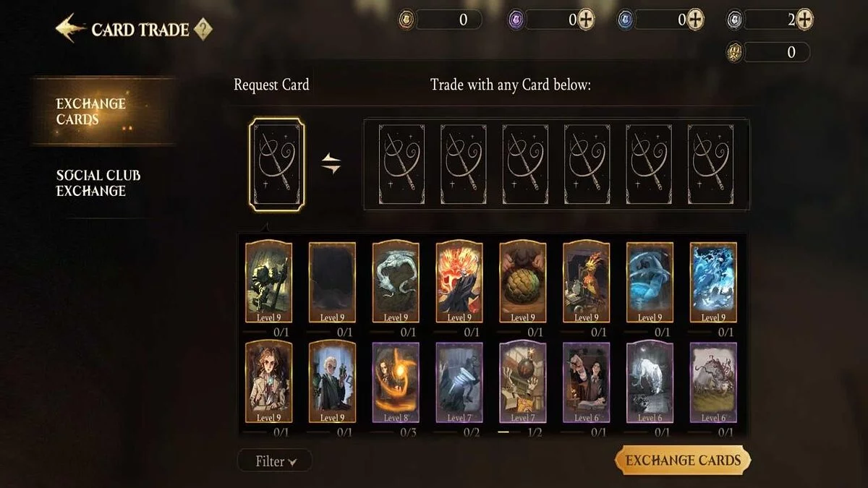The image size is (868, 488).
Task: Choose the phoenix Level 9 card
Action: pos(587,282)
